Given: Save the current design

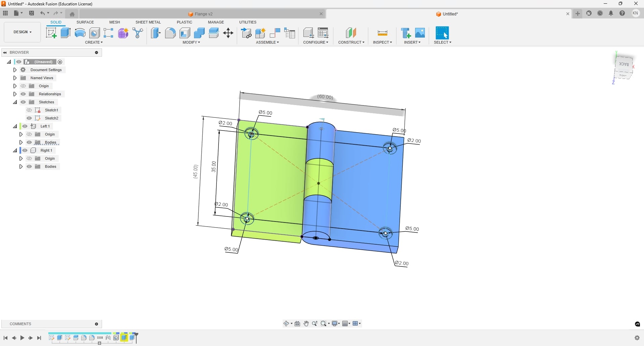Looking at the screenshot, I should tap(32, 13).
